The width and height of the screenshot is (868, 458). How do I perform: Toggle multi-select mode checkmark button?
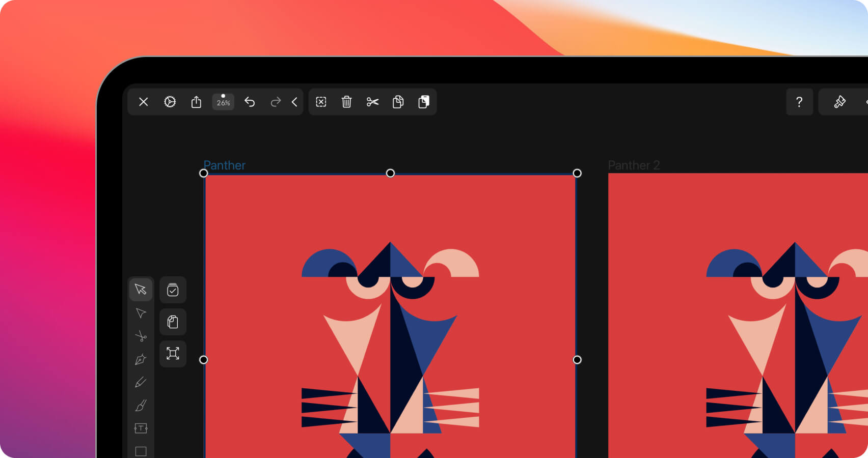(x=173, y=290)
